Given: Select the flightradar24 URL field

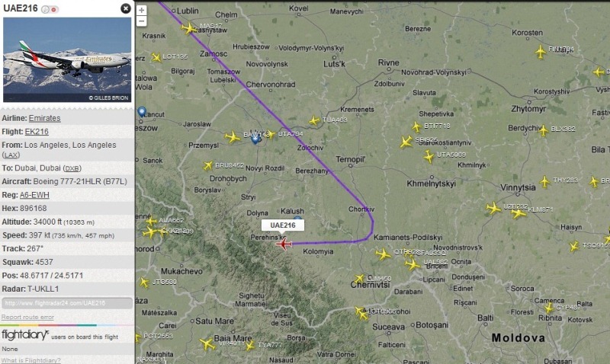Looking at the screenshot, I should click(x=67, y=303).
